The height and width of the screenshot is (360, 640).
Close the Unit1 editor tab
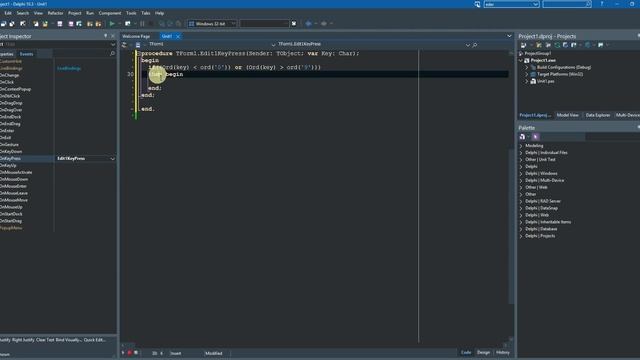point(178,36)
